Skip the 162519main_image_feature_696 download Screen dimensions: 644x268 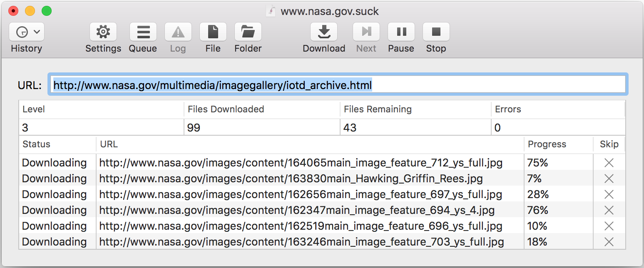pyautogui.click(x=609, y=226)
